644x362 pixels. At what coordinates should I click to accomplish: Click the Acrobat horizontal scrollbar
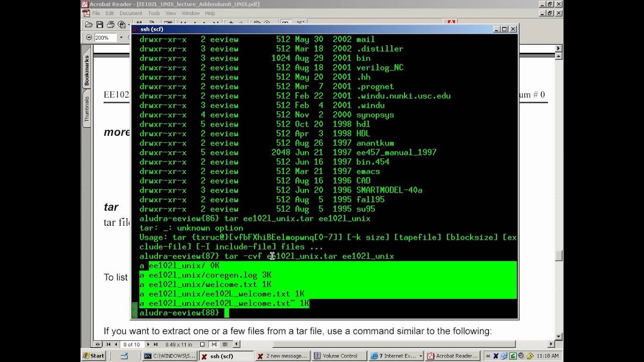[x=395, y=344]
